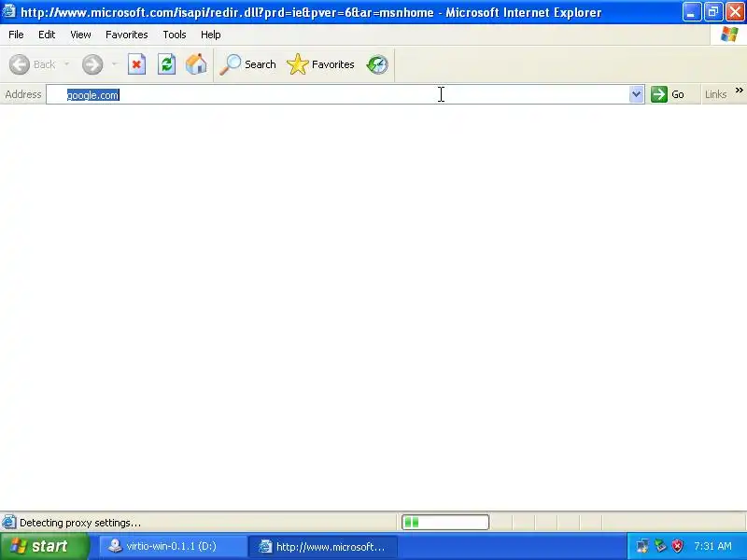The width and height of the screenshot is (747, 560).
Task: Click the IE page icon in status bar
Action: pyautogui.click(x=9, y=523)
